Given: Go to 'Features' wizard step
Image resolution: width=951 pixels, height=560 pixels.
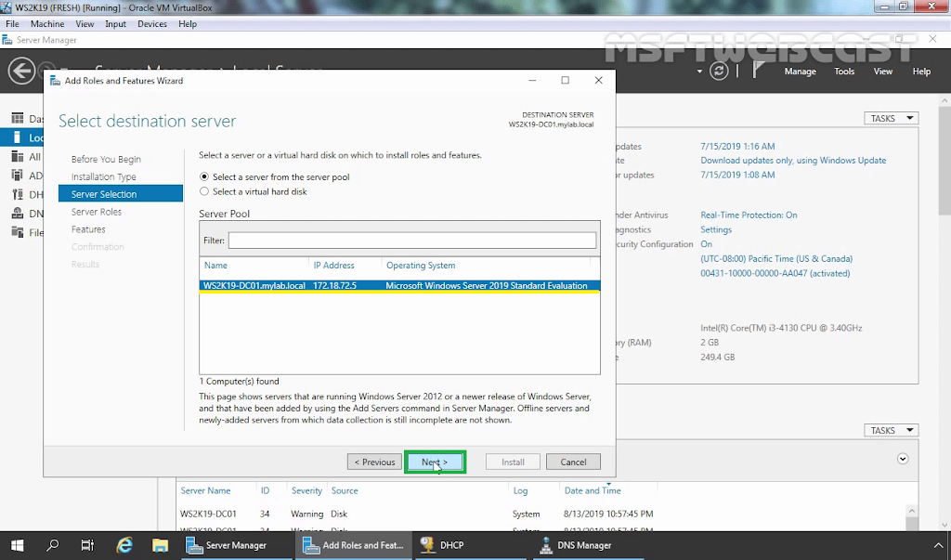Looking at the screenshot, I should pos(88,229).
